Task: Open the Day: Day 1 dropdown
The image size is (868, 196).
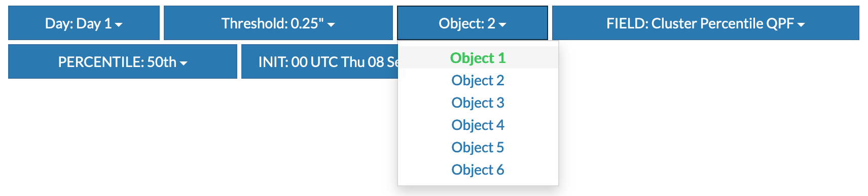Action: pos(84,23)
